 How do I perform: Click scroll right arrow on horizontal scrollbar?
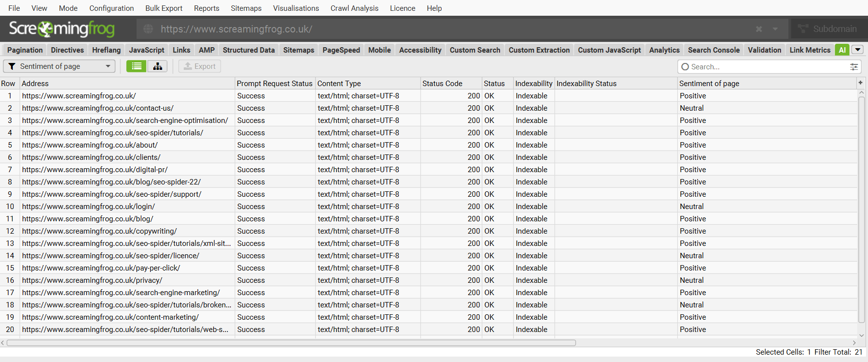click(854, 343)
